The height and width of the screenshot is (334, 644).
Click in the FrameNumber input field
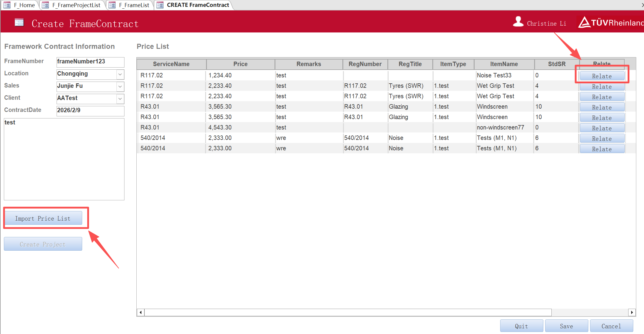click(90, 62)
